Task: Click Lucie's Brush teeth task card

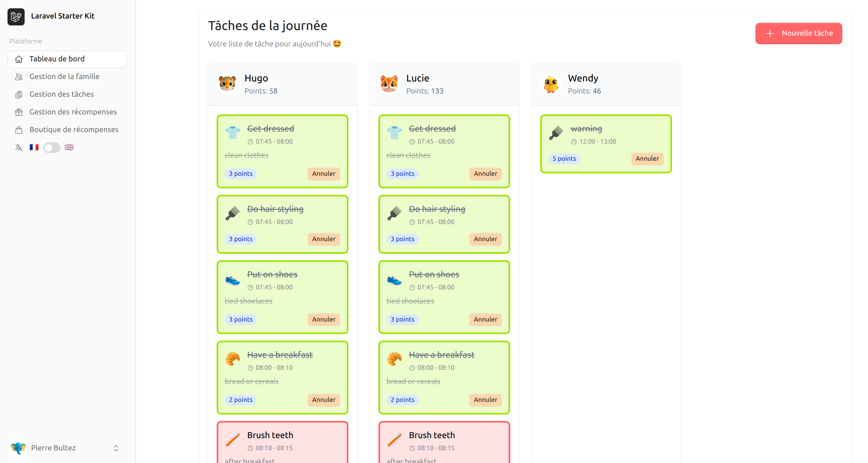Action: coord(444,442)
